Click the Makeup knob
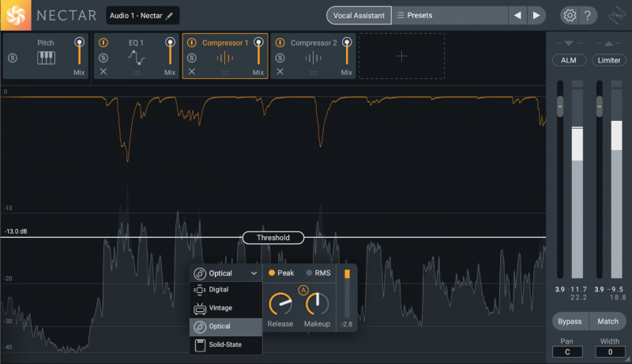Viewport: 632px width, 364px height. (x=318, y=305)
